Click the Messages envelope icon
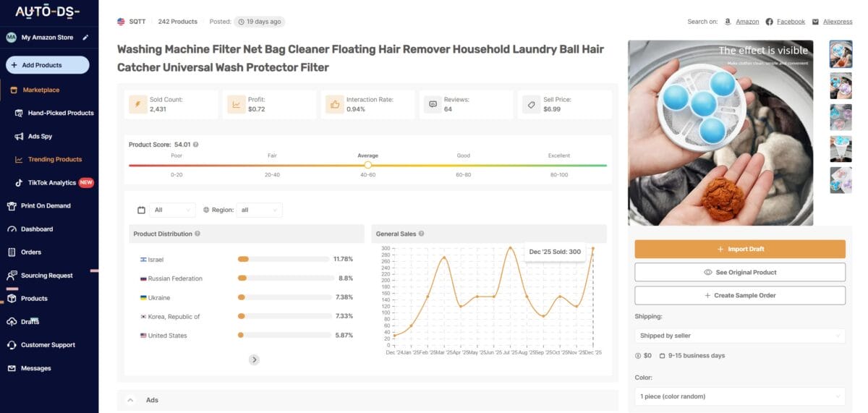Screen dimensions: 868x413 [12, 368]
